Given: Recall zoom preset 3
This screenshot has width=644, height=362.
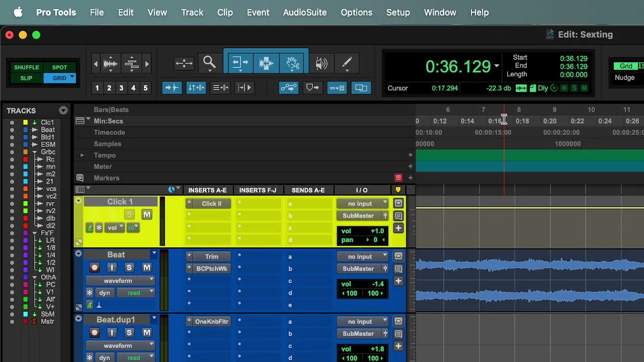Looking at the screenshot, I should [x=121, y=88].
